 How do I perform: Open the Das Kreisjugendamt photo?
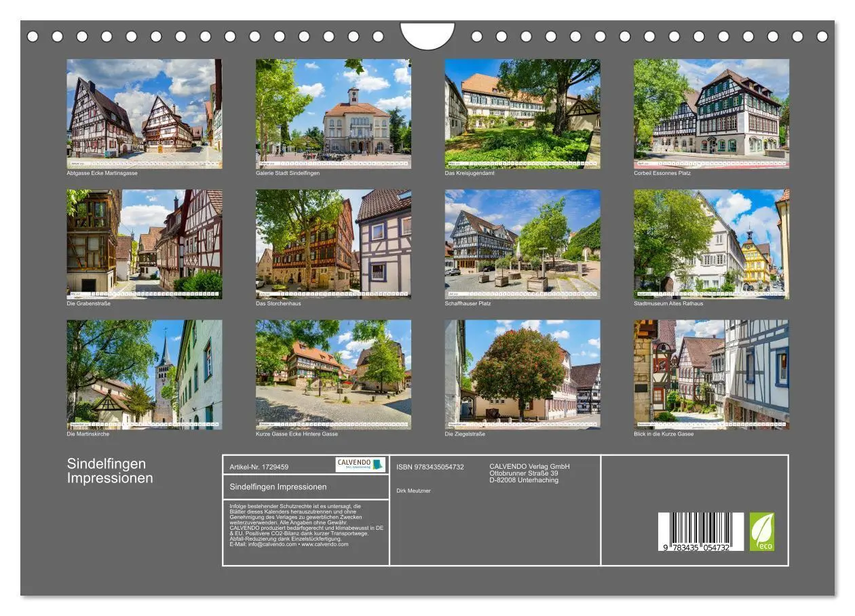tap(522, 114)
